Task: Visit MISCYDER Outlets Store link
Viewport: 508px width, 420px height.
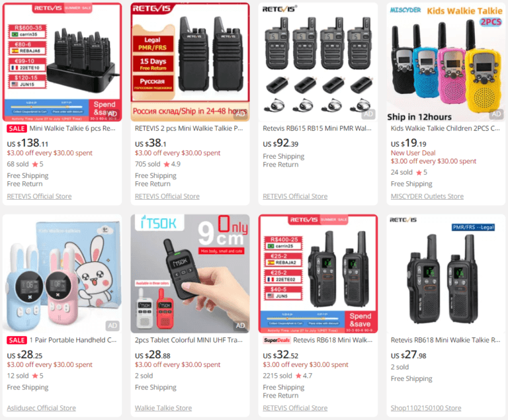Action: [427, 196]
